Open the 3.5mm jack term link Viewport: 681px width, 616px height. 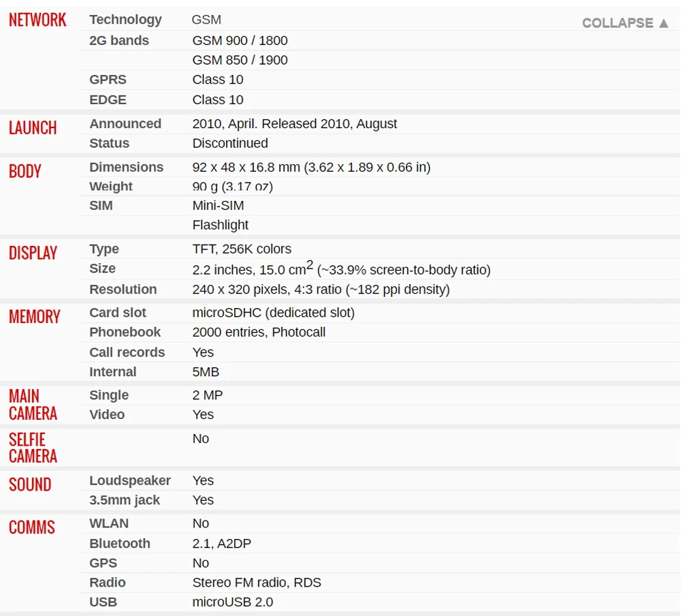point(124,500)
